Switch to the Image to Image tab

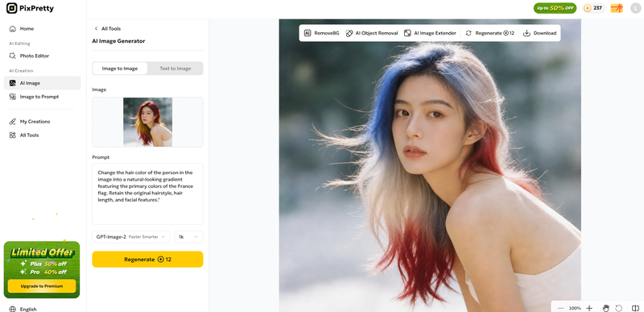pyautogui.click(x=119, y=69)
